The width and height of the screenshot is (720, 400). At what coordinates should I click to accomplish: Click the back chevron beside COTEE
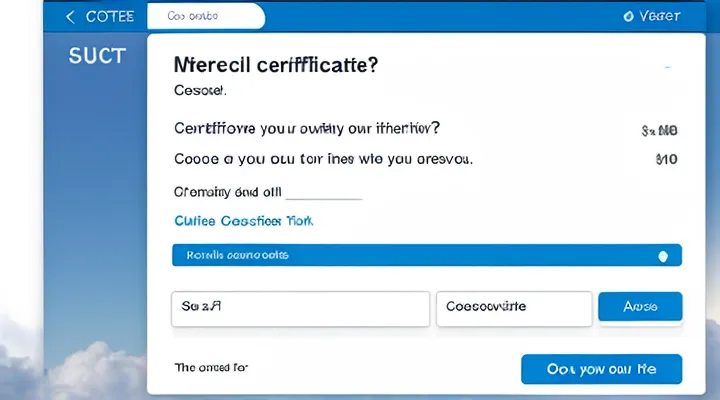pyautogui.click(x=70, y=17)
